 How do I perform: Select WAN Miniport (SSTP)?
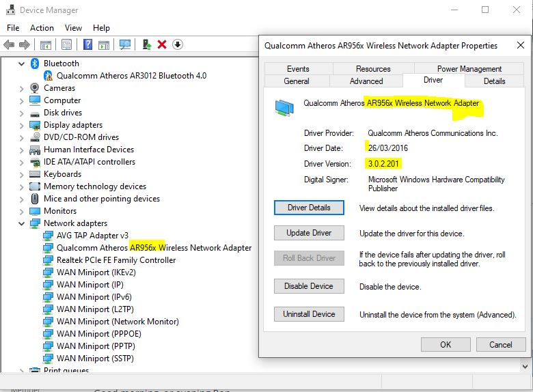pos(95,359)
